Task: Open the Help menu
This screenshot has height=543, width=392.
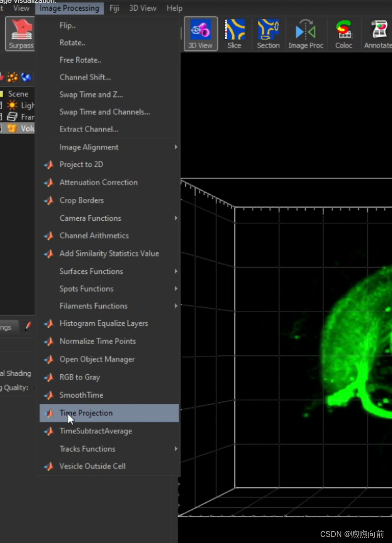Action: (x=174, y=8)
